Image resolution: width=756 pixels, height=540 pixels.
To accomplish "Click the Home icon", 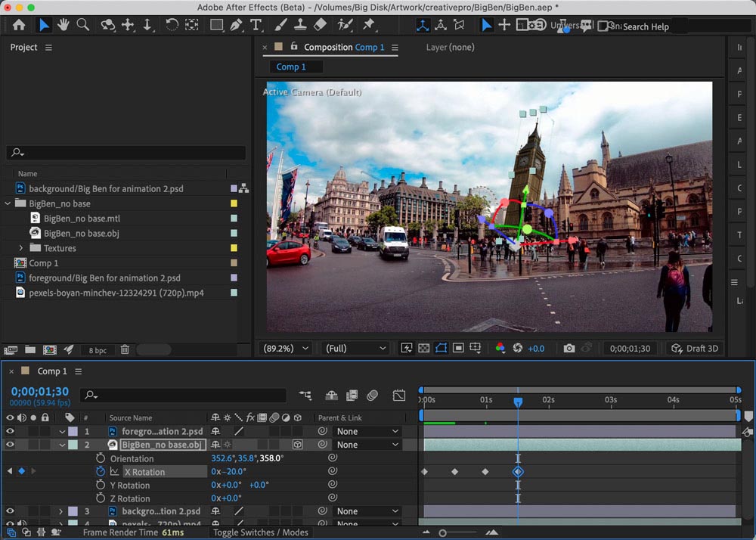I will click(x=19, y=25).
